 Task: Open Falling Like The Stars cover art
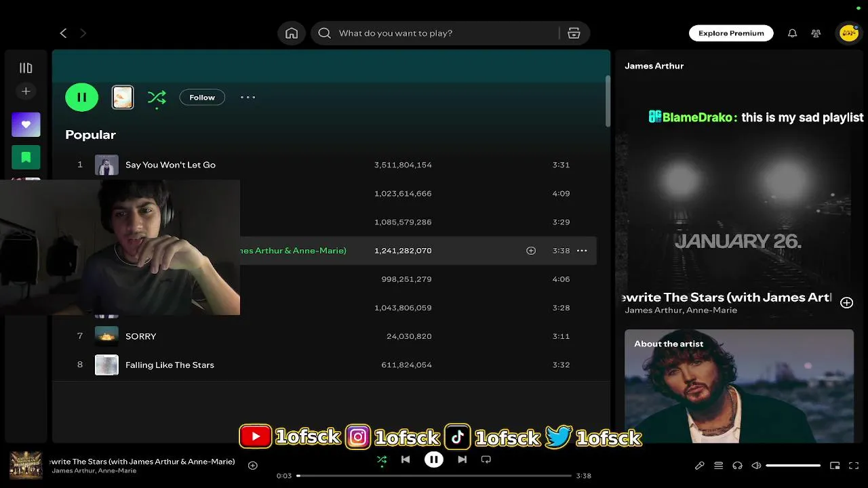pos(106,365)
